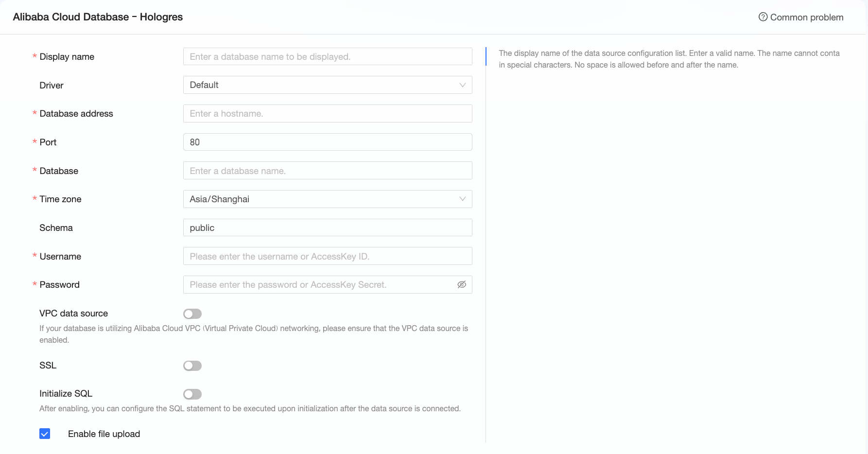Click the Database address label

pos(76,114)
